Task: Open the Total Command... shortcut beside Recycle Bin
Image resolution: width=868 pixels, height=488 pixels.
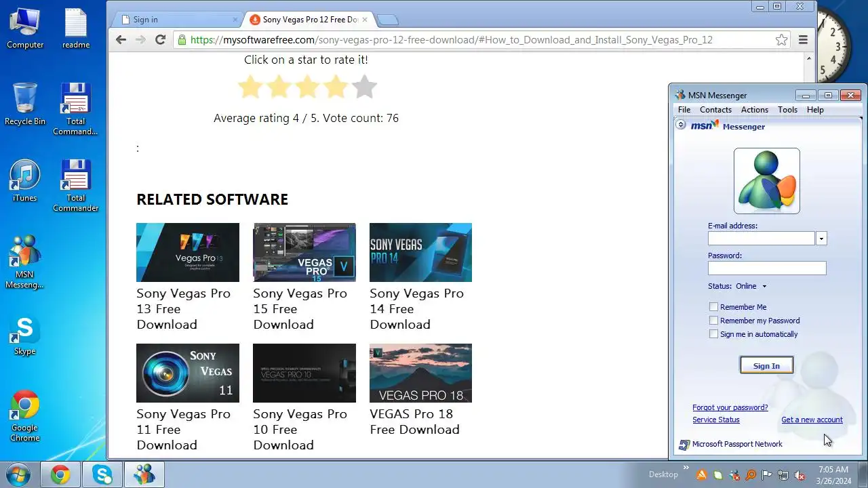Action: click(76, 109)
